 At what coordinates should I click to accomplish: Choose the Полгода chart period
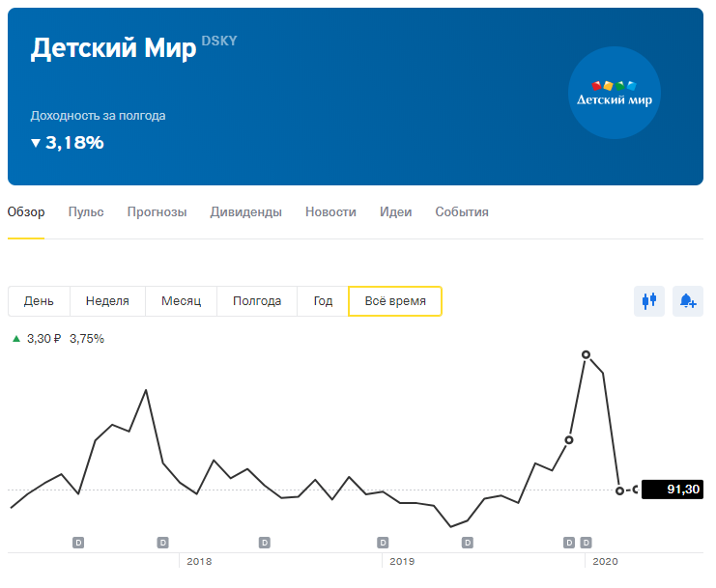[x=257, y=301]
